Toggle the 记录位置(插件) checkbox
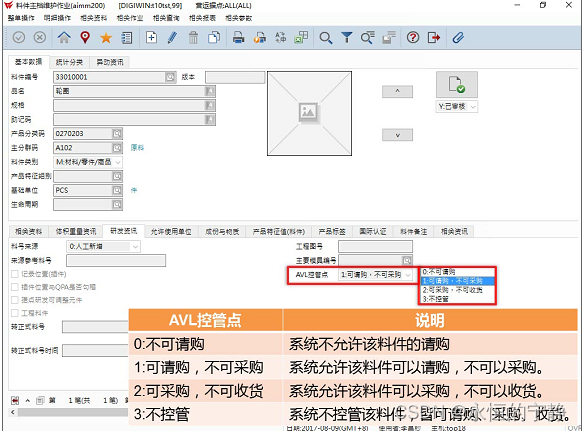Screen dimensions: 582x431 [15, 274]
